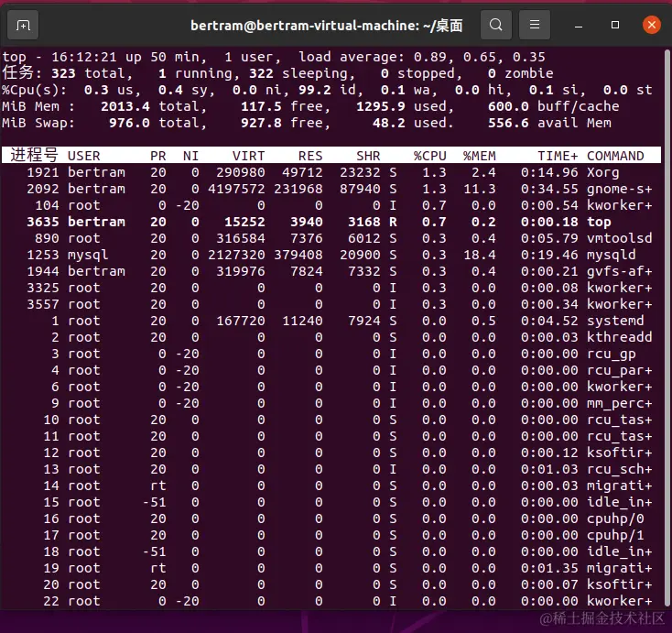Click the USER column header
This screenshot has height=633, width=672.
(84, 156)
